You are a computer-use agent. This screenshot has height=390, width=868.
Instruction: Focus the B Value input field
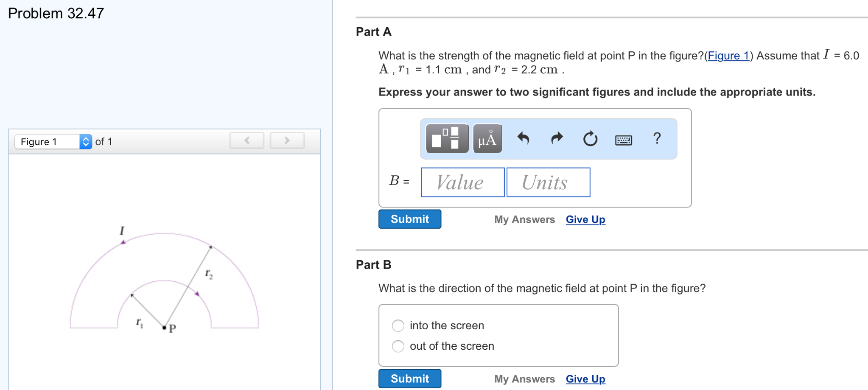[x=463, y=182]
